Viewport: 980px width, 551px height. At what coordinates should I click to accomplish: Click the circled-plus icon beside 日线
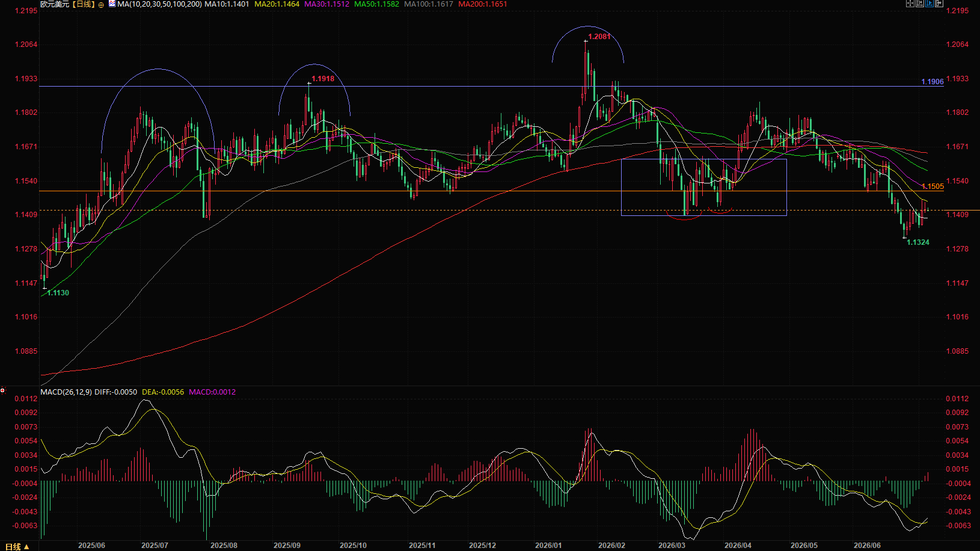click(101, 4)
